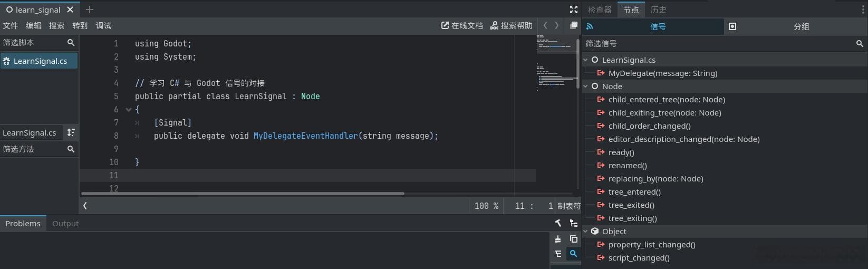Click the code minimap
This screenshot has width=868, height=269.
click(557, 63)
